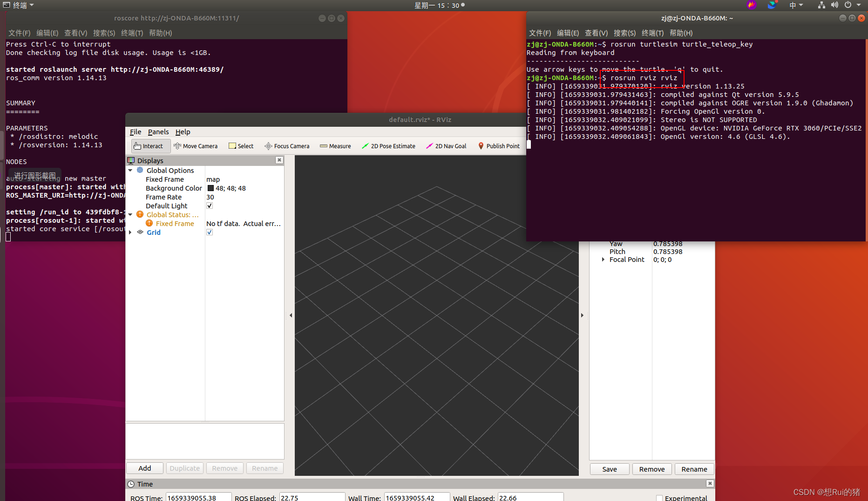This screenshot has height=501, width=868.
Task: Activate the Move Camera tool
Action: pos(196,146)
